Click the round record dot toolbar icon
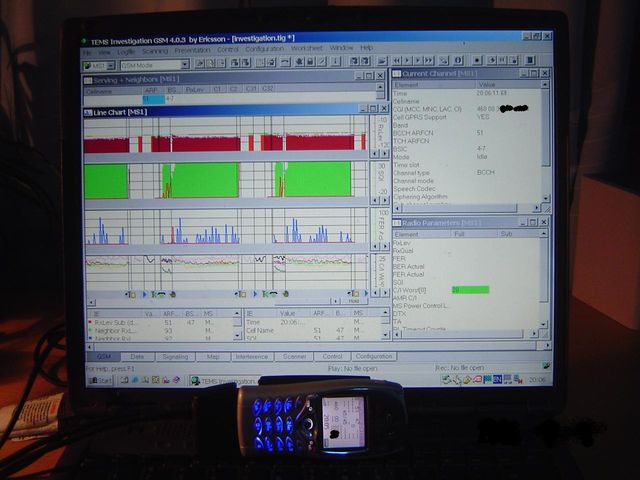 pyautogui.click(x=477, y=60)
